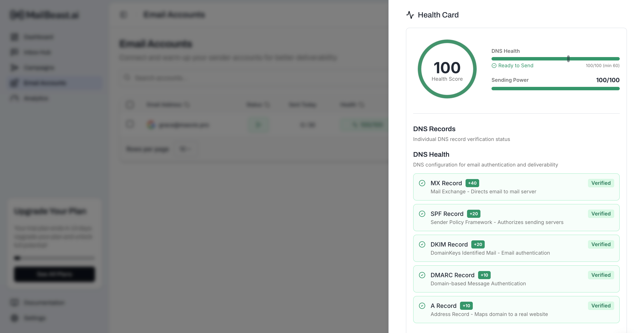Click the Ready to Send check icon
This screenshot has width=644, height=333.
(494, 66)
